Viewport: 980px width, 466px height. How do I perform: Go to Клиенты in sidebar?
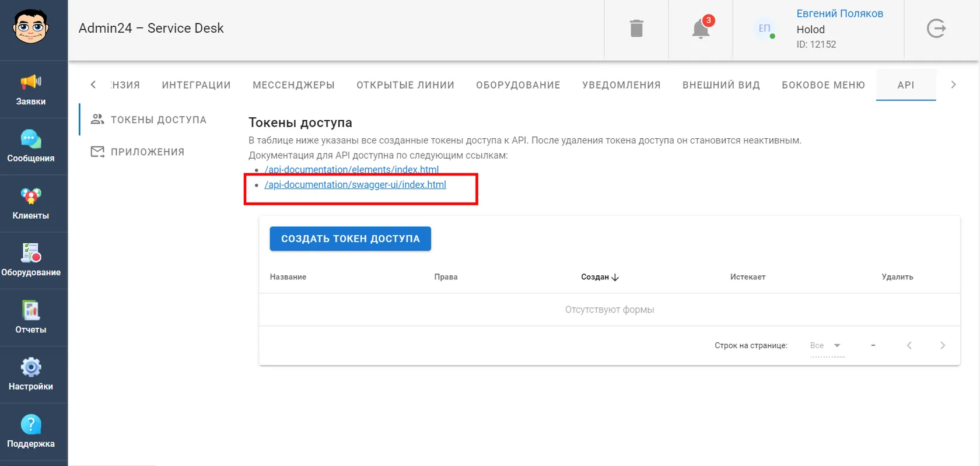pos(31,204)
